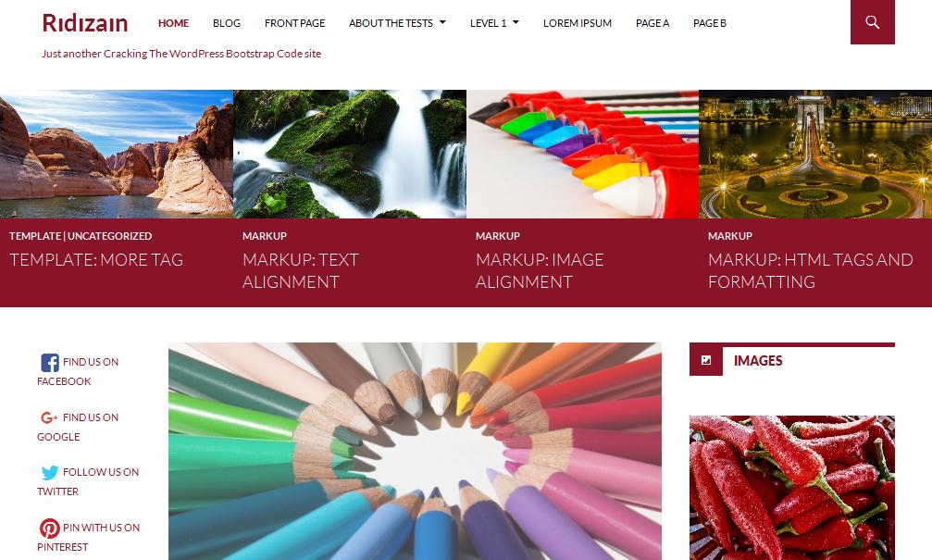This screenshot has height=560, width=932.
Task: Open the Front Page menu item
Action: click(295, 23)
